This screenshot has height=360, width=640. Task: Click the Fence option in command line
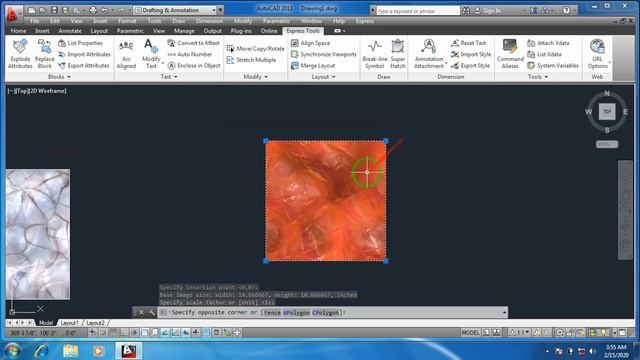[x=272, y=313]
